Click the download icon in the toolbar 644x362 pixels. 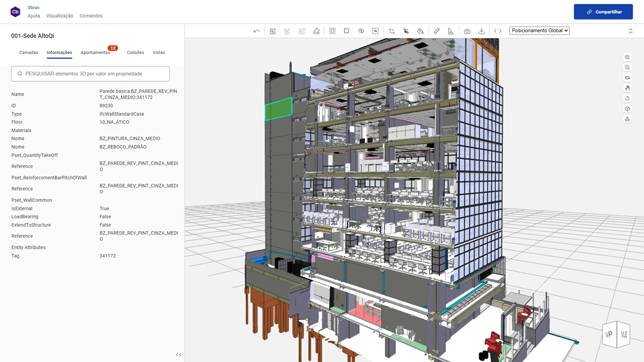tap(482, 31)
